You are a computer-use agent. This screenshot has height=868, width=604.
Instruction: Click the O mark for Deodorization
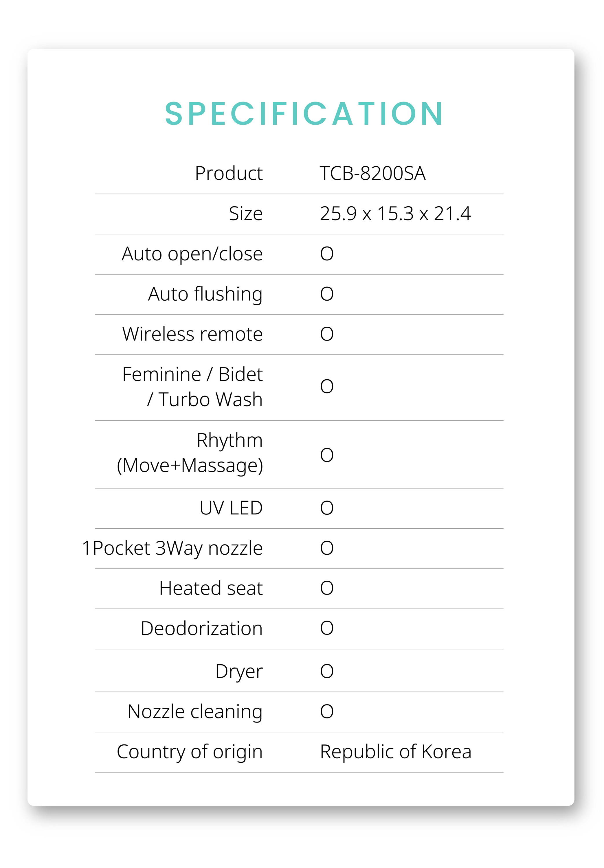click(x=327, y=628)
